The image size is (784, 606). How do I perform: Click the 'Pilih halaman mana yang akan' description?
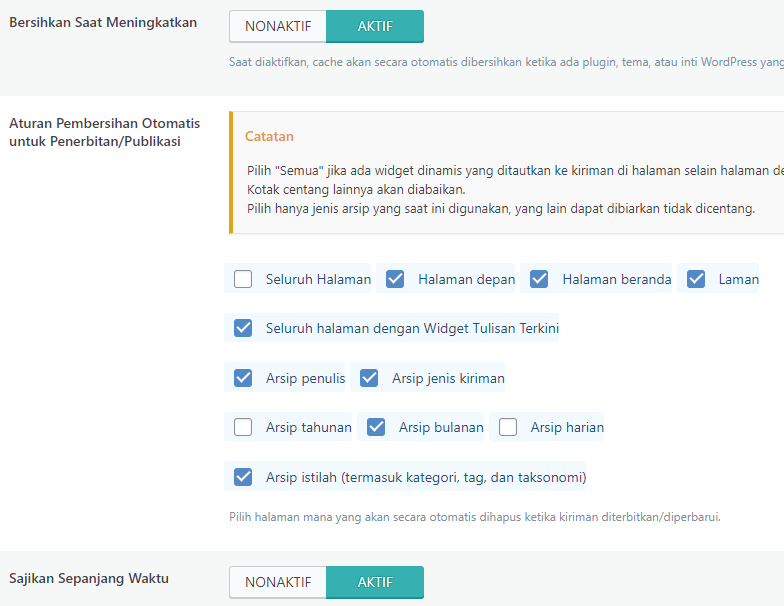[474, 517]
